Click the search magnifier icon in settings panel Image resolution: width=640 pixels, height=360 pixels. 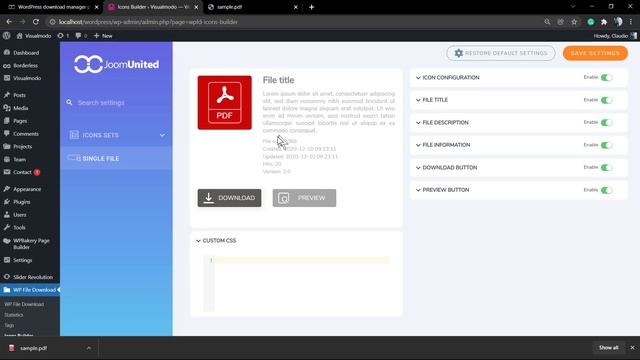[x=69, y=102]
